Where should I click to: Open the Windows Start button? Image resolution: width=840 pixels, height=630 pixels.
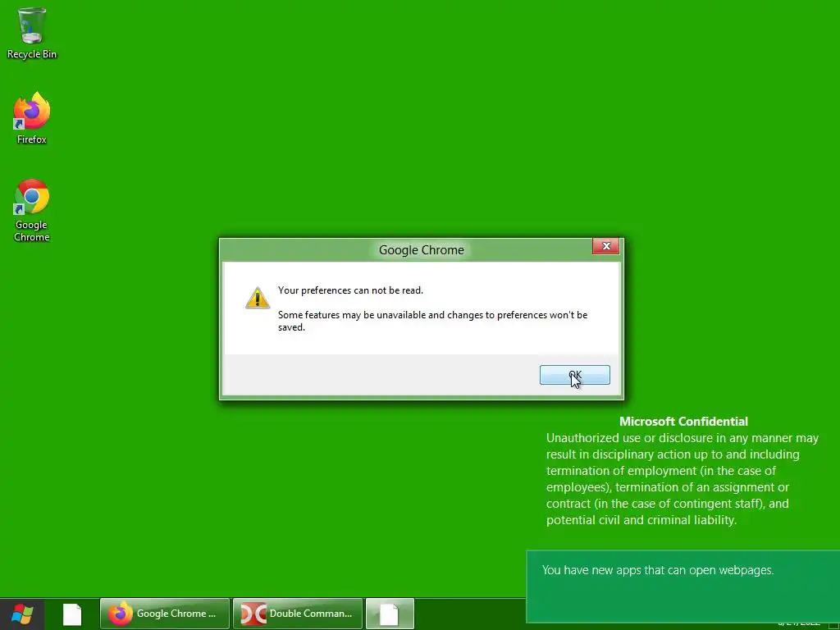pyautogui.click(x=22, y=614)
